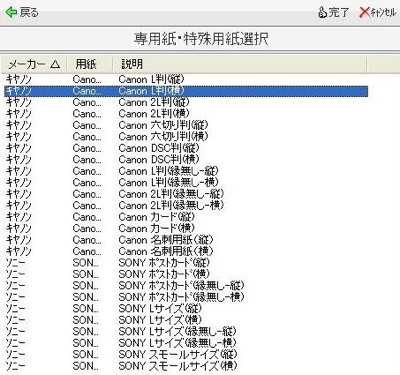Select row Canon 六切り判(縦)
Image resolution: width=400 pixels, height=375 pixels.
pyautogui.click(x=186, y=125)
